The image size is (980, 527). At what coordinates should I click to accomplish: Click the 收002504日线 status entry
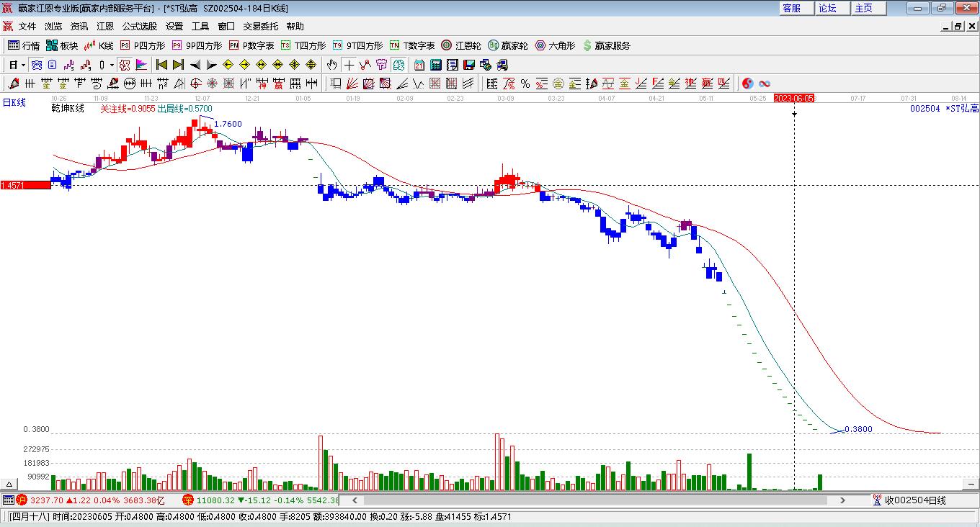909,500
